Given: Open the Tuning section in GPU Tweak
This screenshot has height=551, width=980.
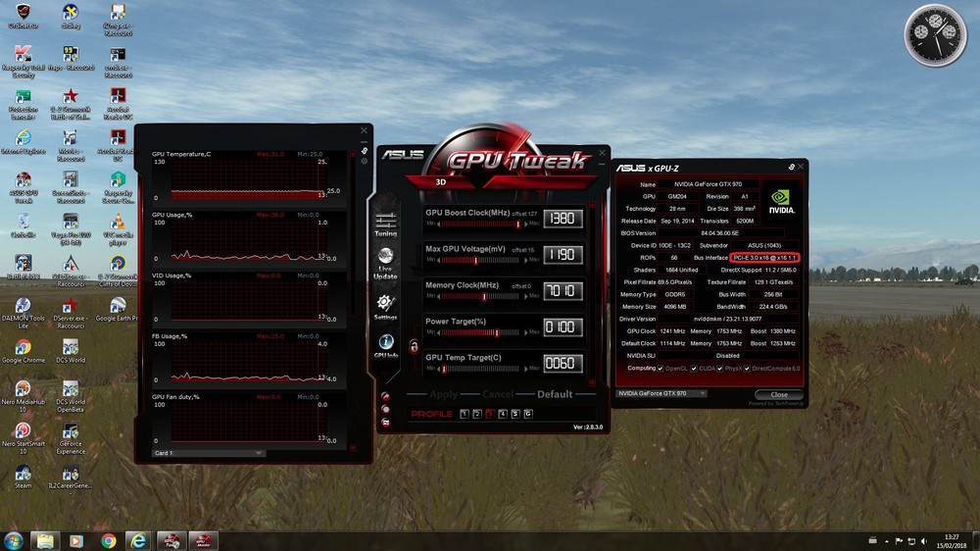Looking at the screenshot, I should click(385, 224).
